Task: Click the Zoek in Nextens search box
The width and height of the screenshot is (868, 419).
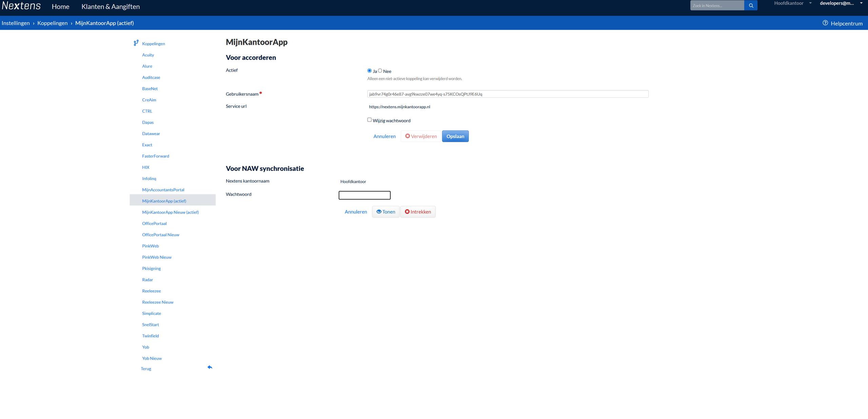Action: (x=717, y=5)
